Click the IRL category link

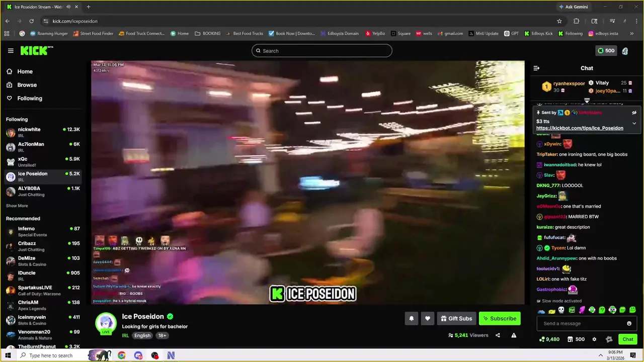click(x=125, y=335)
